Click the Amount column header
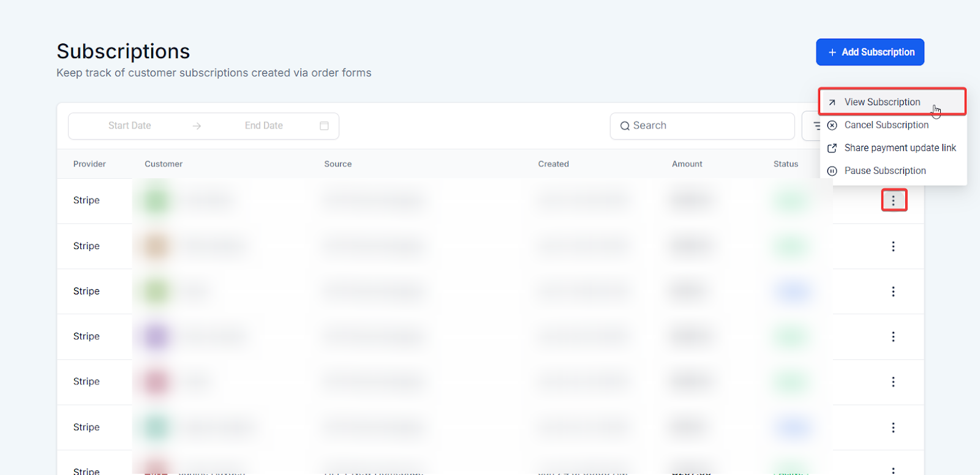 coord(687,164)
